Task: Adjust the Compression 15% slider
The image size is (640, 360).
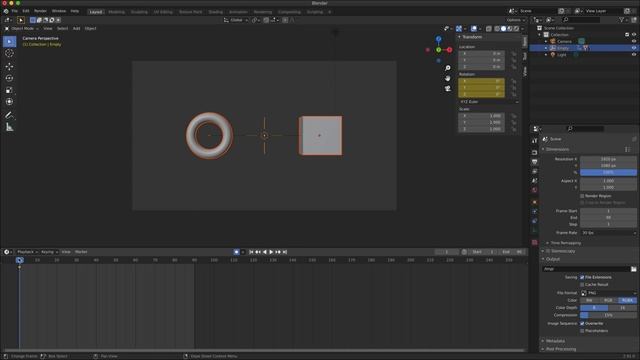Action: [x=608, y=315]
